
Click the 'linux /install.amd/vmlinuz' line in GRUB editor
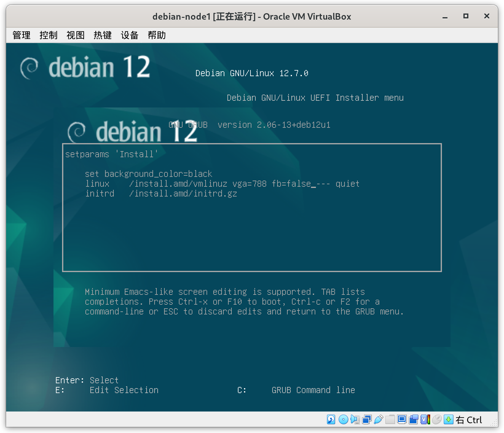click(222, 184)
